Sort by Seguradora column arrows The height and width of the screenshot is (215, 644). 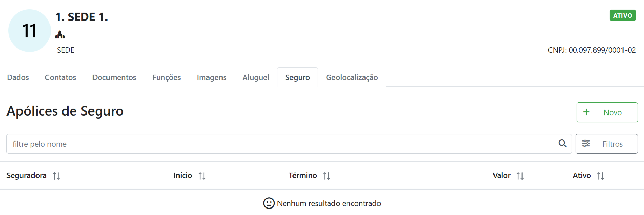tap(56, 176)
